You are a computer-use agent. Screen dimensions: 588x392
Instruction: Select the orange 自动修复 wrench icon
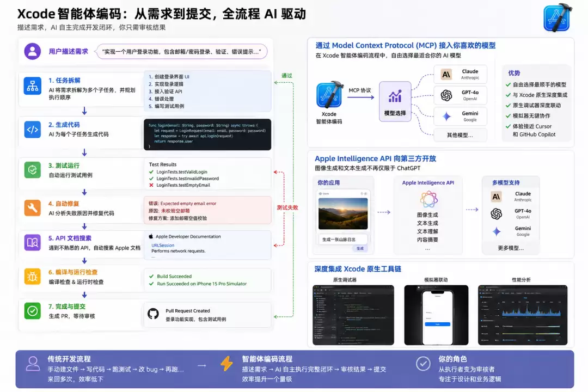[33, 208]
